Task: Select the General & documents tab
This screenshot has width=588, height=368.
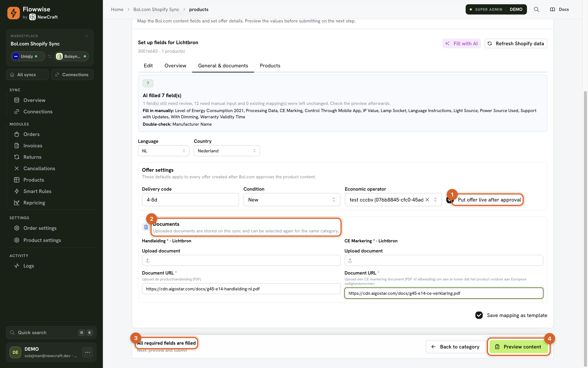Action: [223, 66]
